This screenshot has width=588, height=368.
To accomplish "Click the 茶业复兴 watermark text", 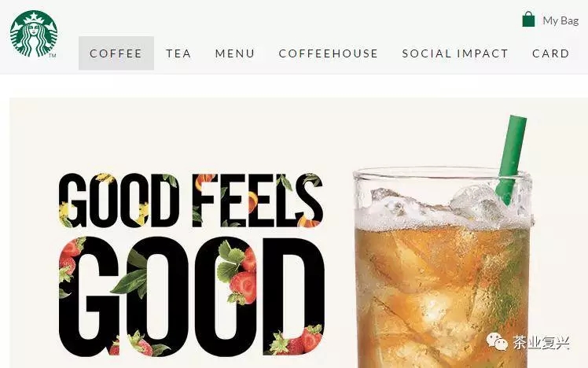I will (542, 343).
